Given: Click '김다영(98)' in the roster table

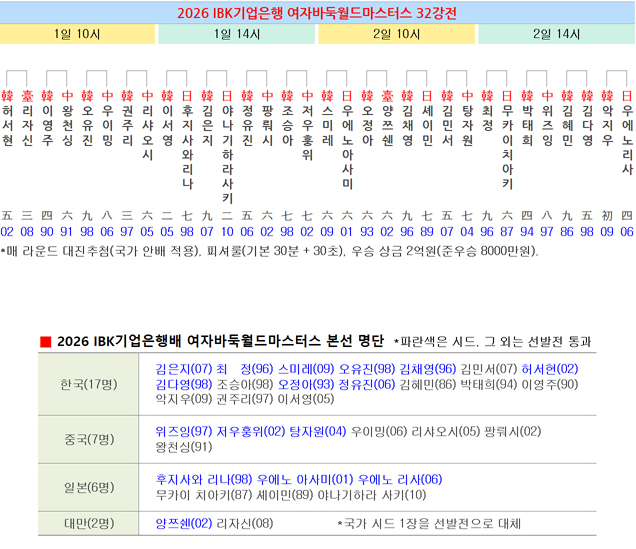Looking at the screenshot, I should 184,384.
